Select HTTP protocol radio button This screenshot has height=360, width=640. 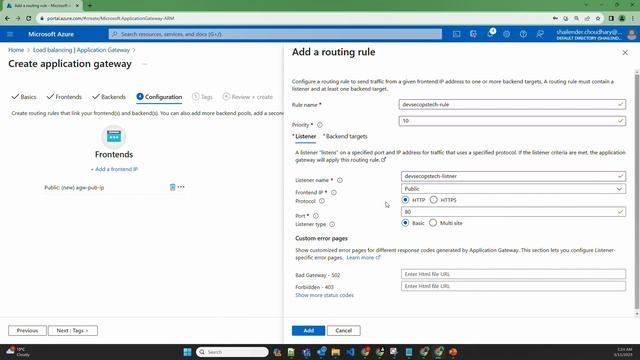tap(405, 200)
